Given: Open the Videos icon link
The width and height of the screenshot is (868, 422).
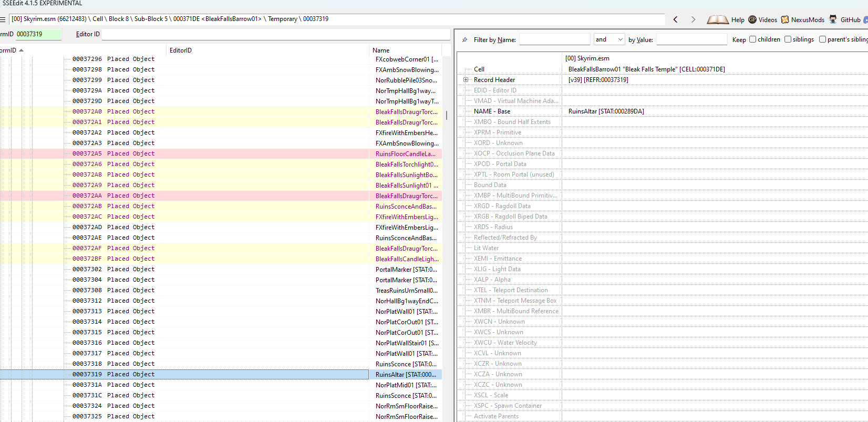Looking at the screenshot, I should point(752,19).
